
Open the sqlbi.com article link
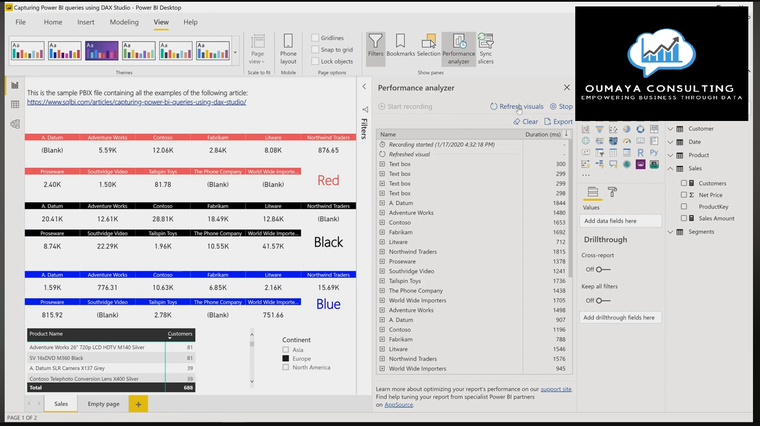(136, 102)
